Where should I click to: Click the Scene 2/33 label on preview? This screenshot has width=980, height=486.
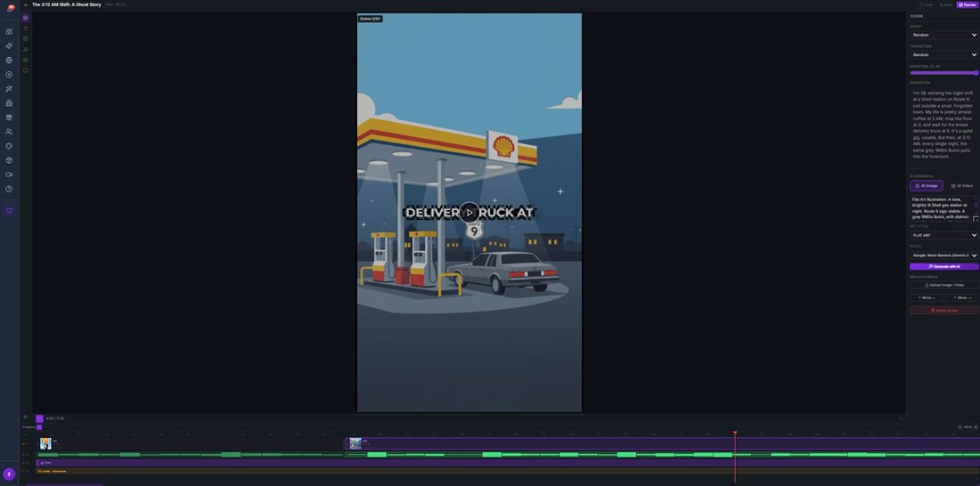click(x=370, y=19)
